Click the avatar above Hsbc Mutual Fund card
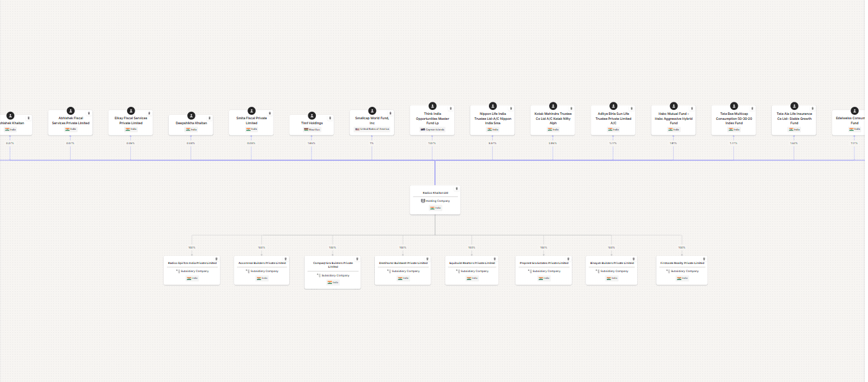This screenshot has width=868, height=382. 673,106
